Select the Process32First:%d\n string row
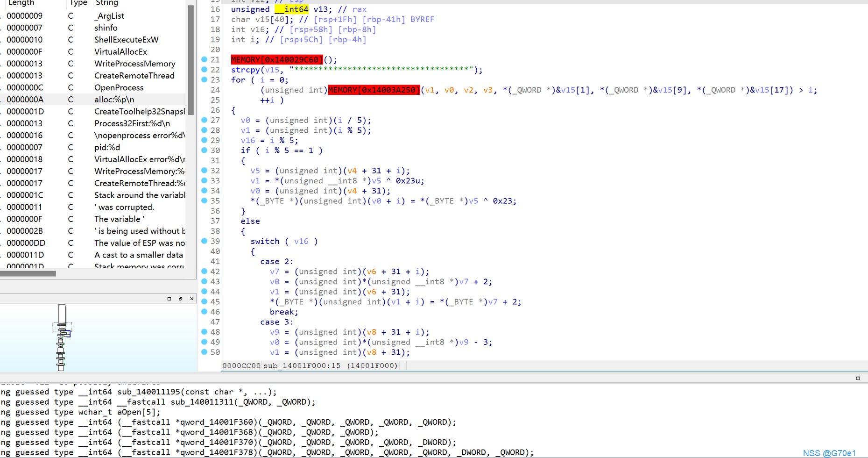 pyautogui.click(x=93, y=123)
